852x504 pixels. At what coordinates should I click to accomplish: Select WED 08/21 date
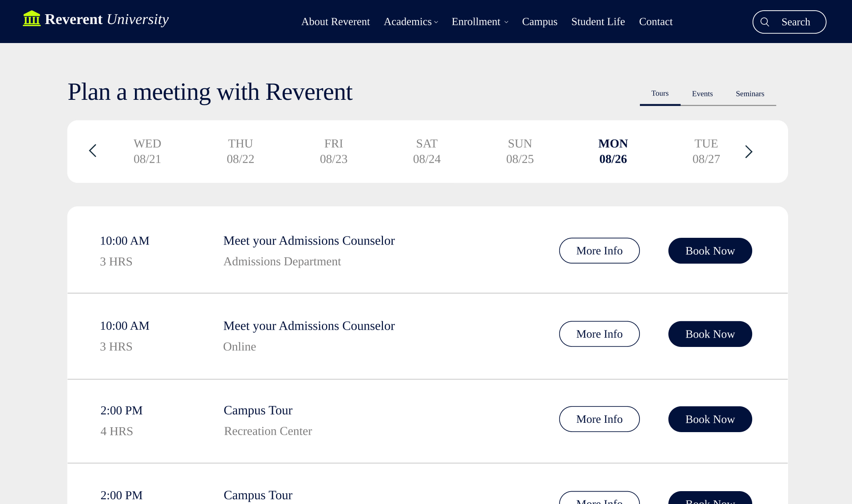point(147,151)
